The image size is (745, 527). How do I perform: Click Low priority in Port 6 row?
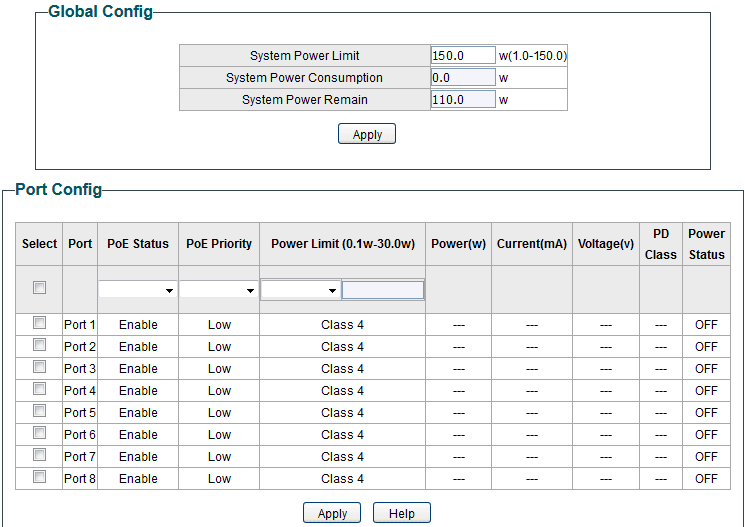(220, 434)
